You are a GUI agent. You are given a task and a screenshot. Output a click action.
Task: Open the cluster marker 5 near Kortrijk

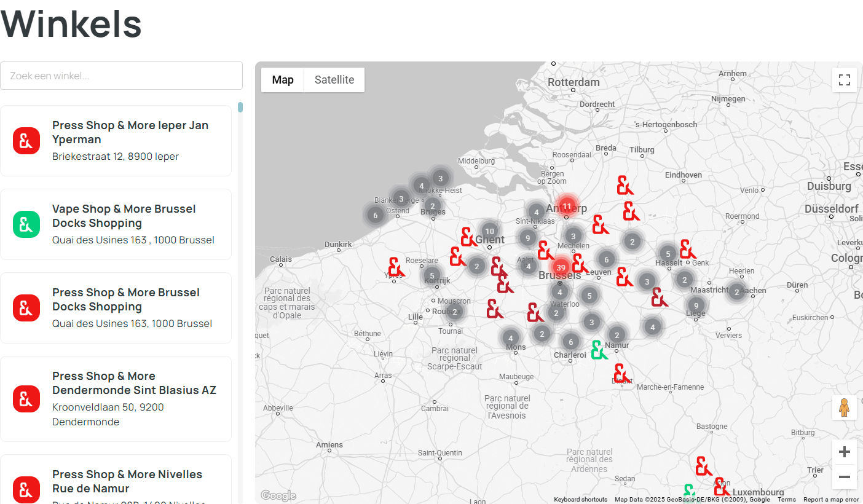coord(432,275)
